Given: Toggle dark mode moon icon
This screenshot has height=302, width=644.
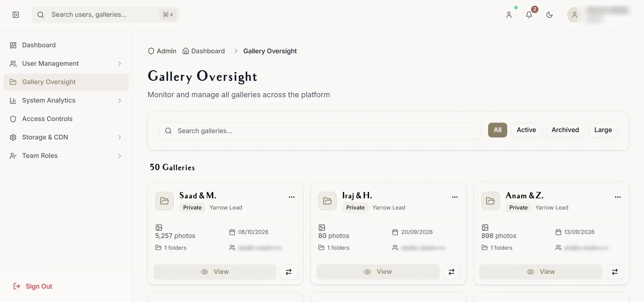Looking at the screenshot, I should pyautogui.click(x=549, y=15).
